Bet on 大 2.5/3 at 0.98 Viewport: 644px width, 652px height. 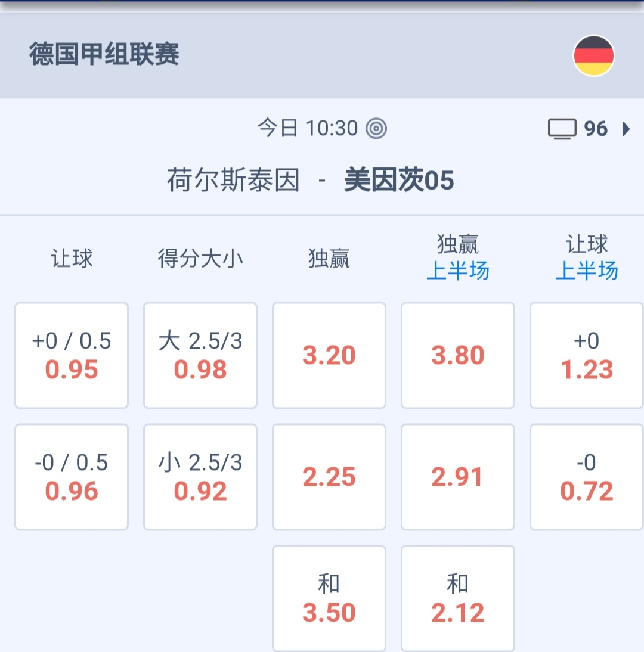tap(200, 355)
